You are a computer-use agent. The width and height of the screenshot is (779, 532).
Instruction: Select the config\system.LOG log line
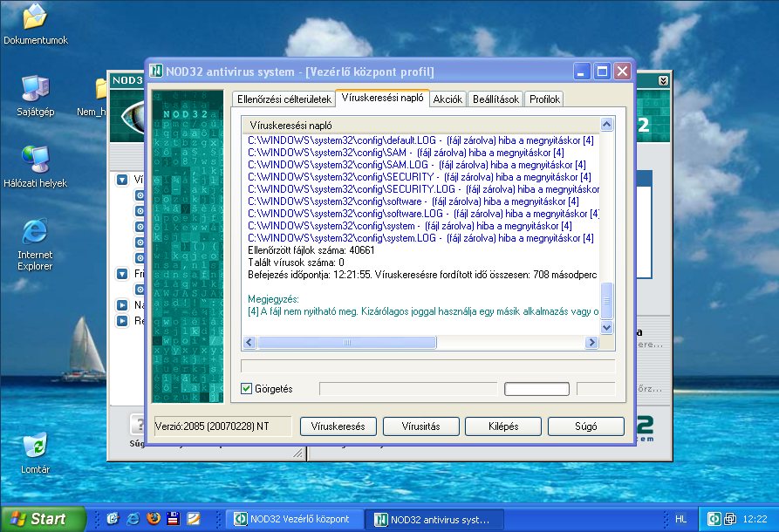[x=420, y=238]
